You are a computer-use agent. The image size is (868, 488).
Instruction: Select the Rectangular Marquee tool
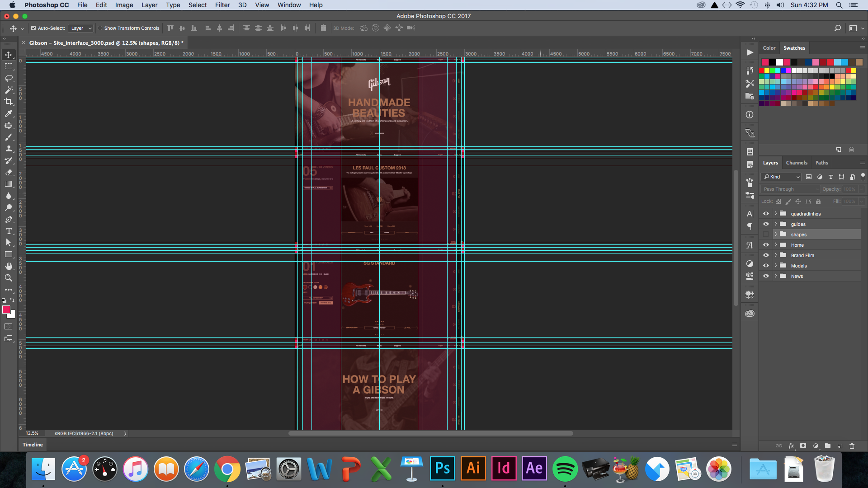(x=9, y=66)
